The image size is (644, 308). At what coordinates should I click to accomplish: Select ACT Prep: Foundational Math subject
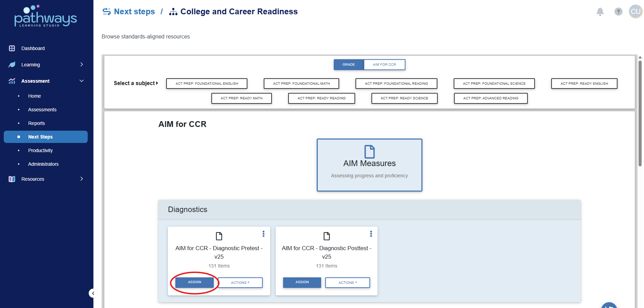coord(301,83)
